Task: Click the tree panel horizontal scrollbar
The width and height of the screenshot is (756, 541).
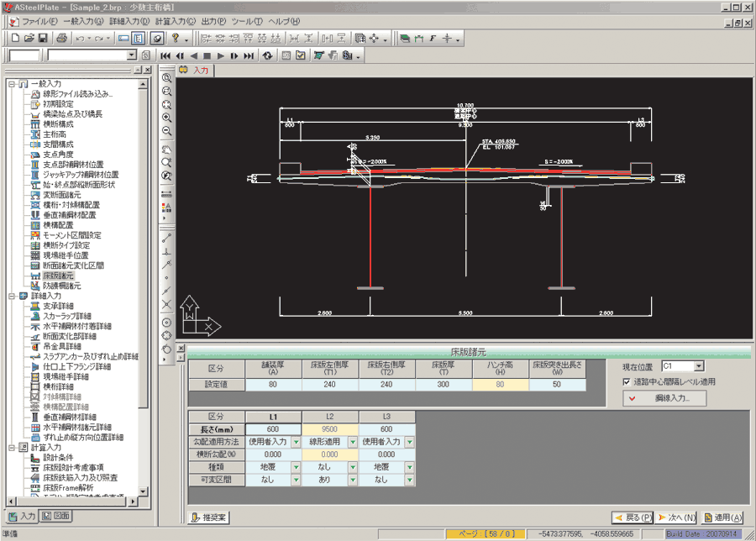Action: [x=71, y=502]
